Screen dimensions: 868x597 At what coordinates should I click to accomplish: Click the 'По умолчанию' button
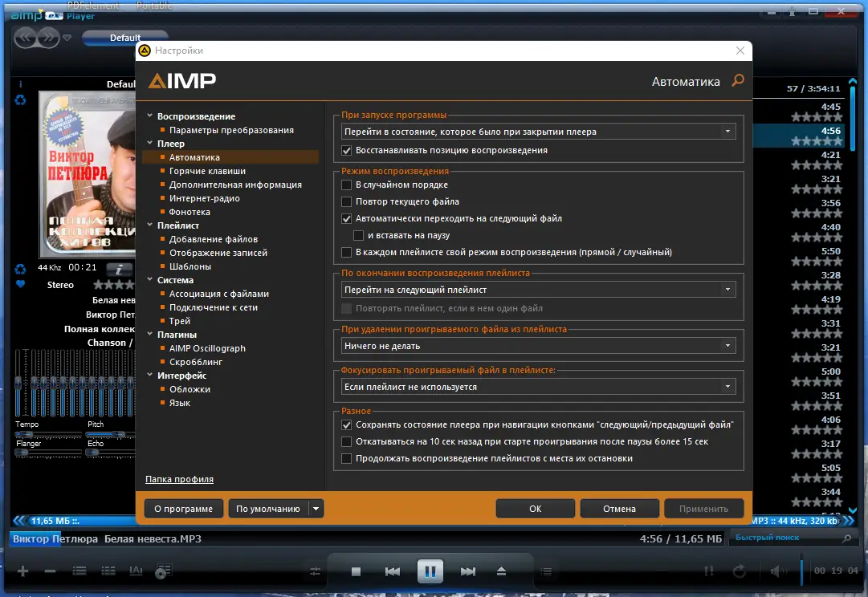[x=268, y=509]
